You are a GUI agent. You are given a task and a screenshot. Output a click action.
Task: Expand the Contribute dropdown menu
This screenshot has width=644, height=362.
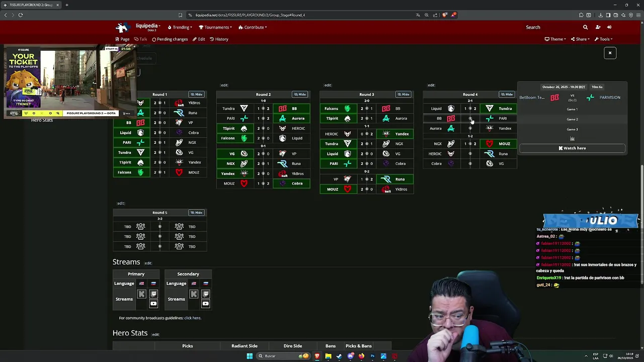click(x=253, y=27)
